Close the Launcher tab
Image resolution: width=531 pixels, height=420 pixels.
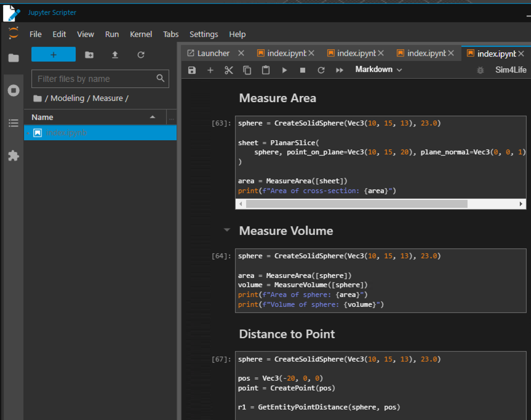point(241,53)
